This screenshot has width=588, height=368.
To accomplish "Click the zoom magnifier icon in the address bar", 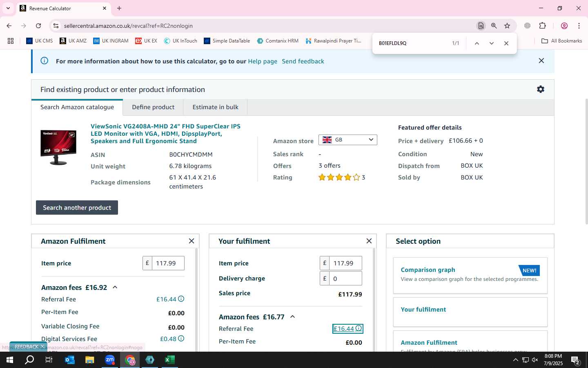I will [x=494, y=26].
